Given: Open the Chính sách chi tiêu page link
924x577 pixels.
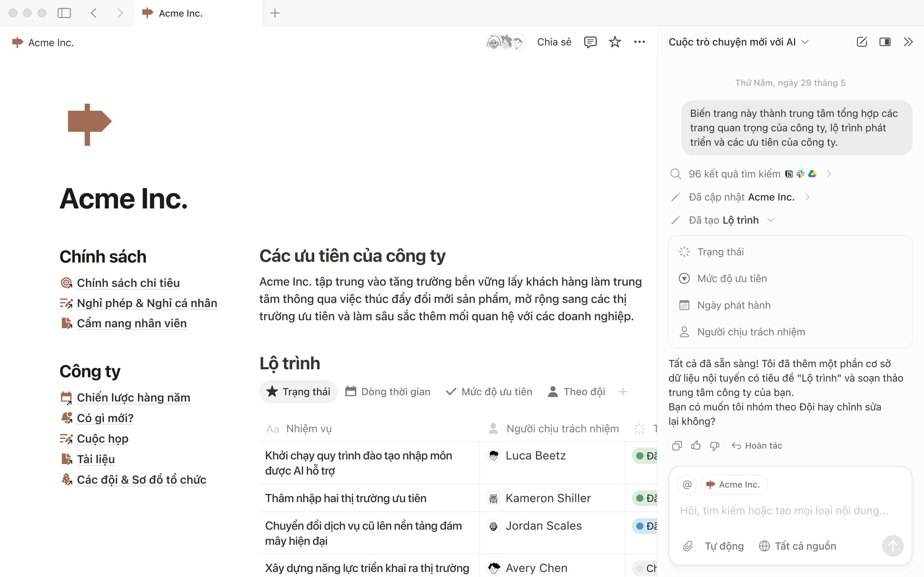Looking at the screenshot, I should tap(128, 283).
